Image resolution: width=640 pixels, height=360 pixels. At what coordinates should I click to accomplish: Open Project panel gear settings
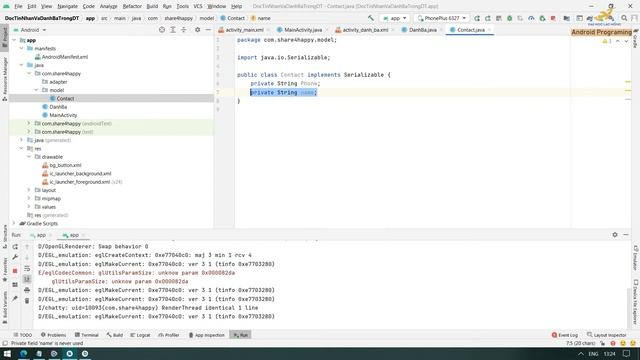pos(198,30)
